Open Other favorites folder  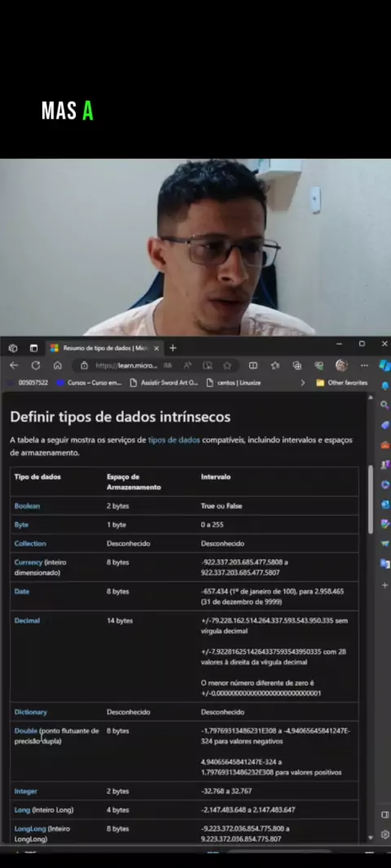pyautogui.click(x=341, y=383)
